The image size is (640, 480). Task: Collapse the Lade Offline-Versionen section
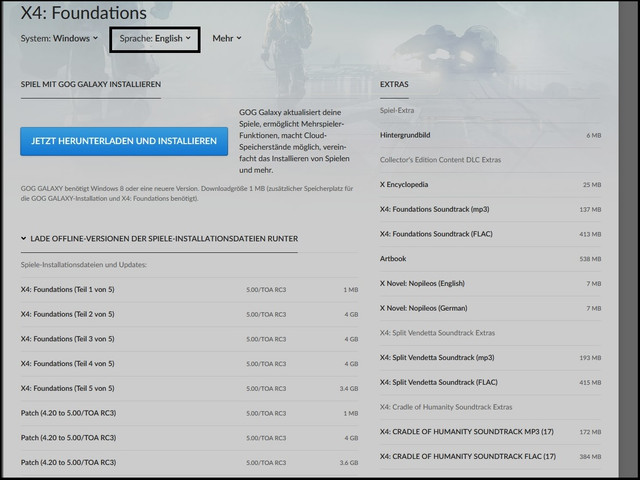(159, 239)
